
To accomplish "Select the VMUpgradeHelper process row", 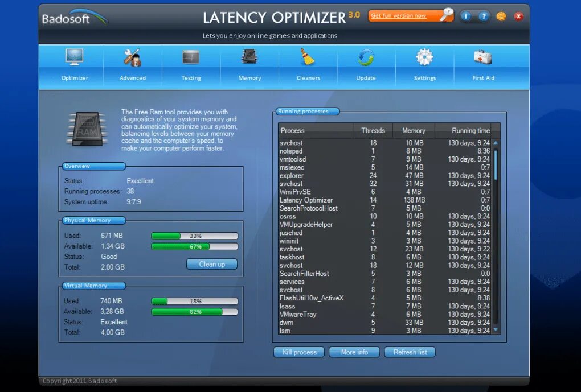I will click(384, 224).
